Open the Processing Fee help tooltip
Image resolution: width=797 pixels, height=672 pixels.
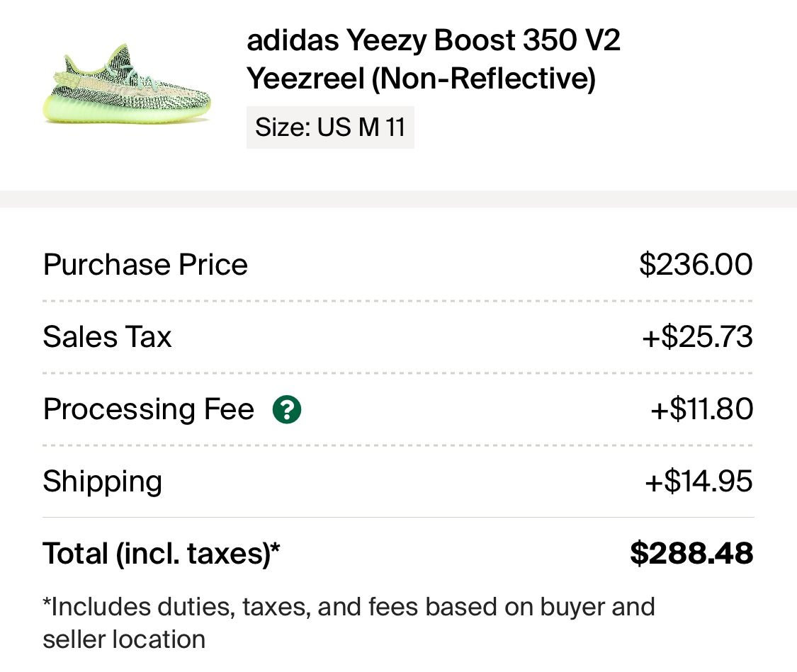click(286, 409)
